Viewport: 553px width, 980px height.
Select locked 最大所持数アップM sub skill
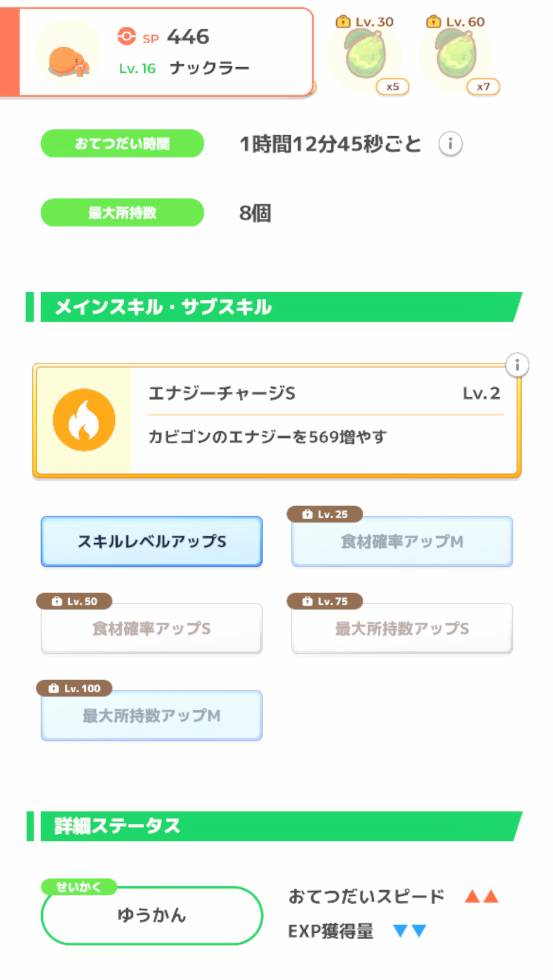(152, 716)
